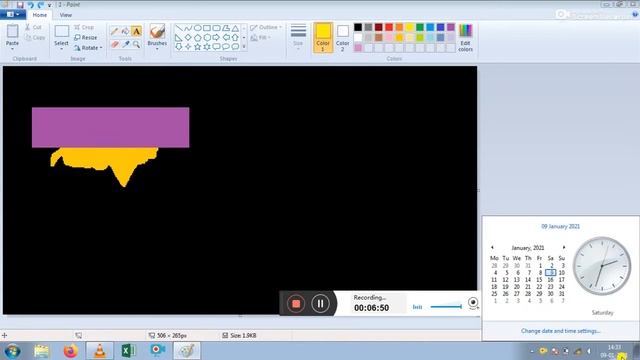Click the Brushes tool icon
This screenshot has height=360, width=640.
[157, 31]
